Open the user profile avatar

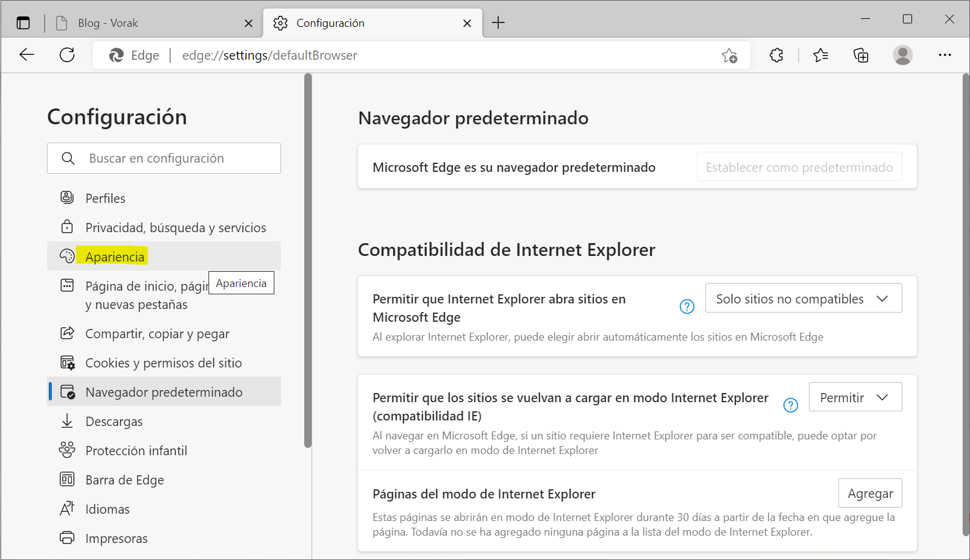903,55
